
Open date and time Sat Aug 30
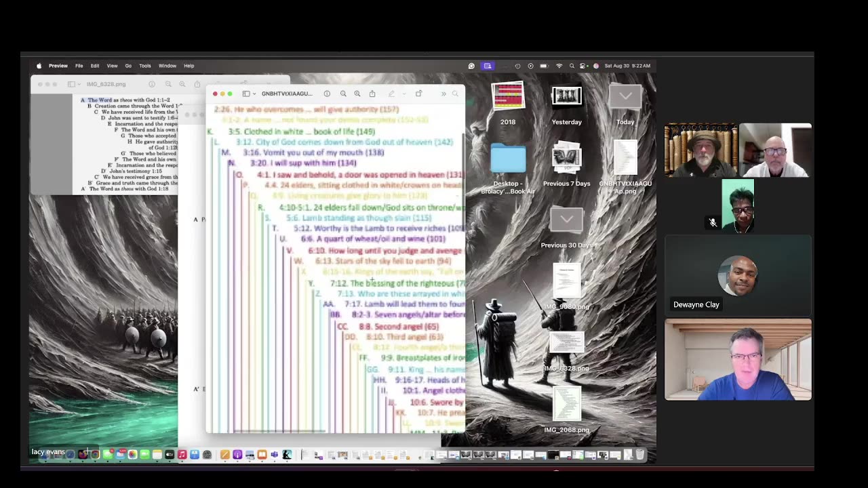tap(627, 66)
